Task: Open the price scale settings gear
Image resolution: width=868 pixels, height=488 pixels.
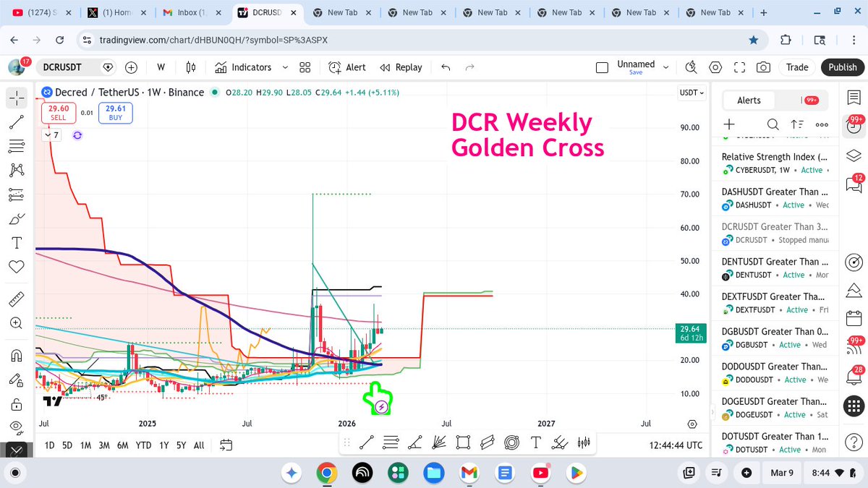Action: pyautogui.click(x=692, y=424)
